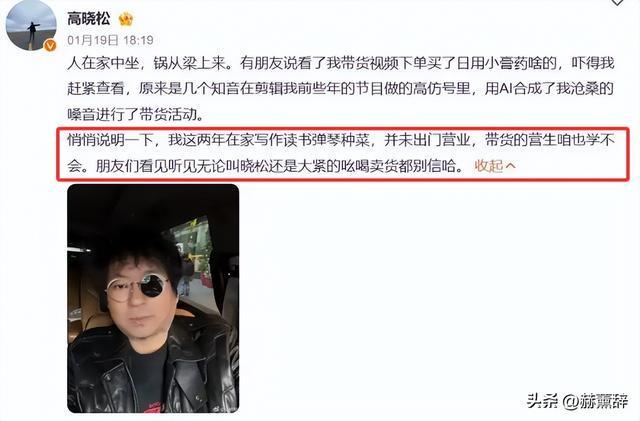Open the post options chevron at top right
This screenshot has height=421, width=640.
click(617, 2)
